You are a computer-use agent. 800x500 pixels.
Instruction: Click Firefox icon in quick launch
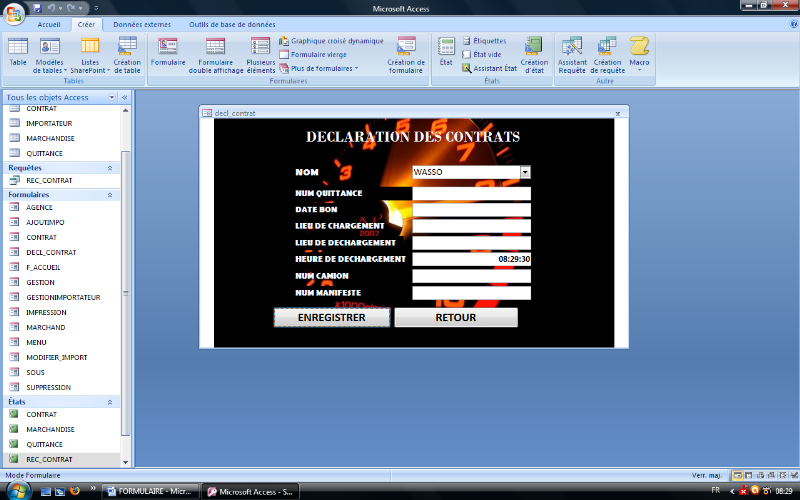pyautogui.click(x=74, y=491)
